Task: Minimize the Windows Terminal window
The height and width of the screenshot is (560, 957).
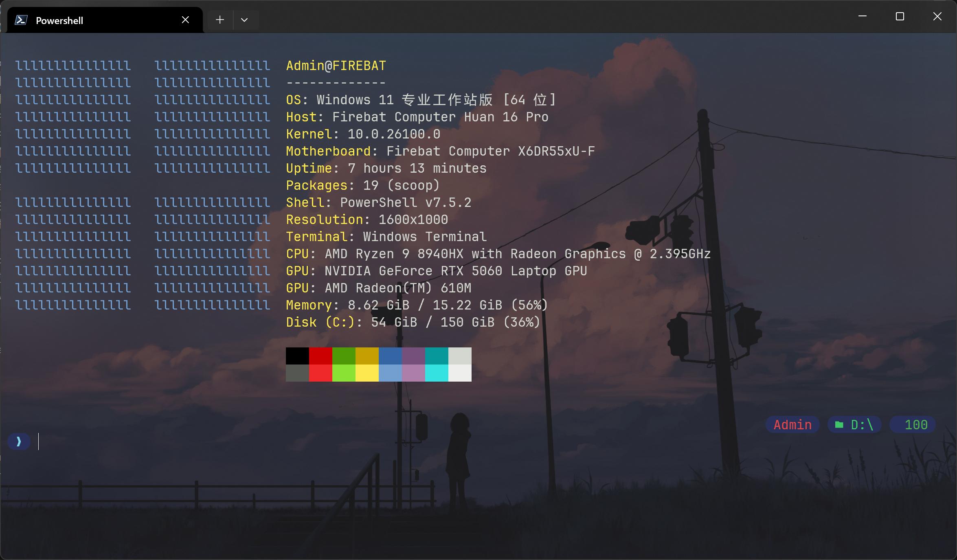Action: 863,16
